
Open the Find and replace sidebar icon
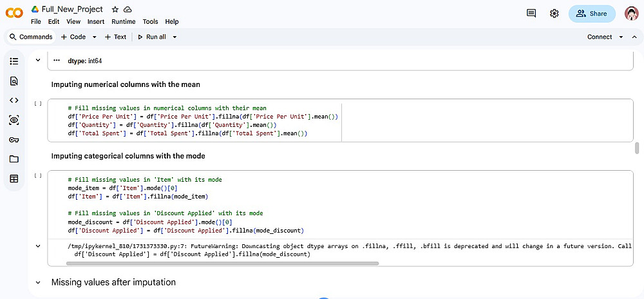[14, 81]
